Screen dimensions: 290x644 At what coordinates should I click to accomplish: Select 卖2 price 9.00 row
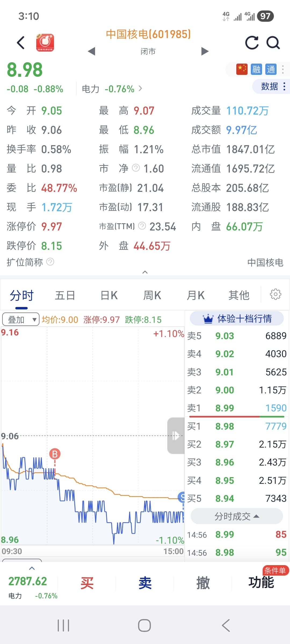point(237,390)
